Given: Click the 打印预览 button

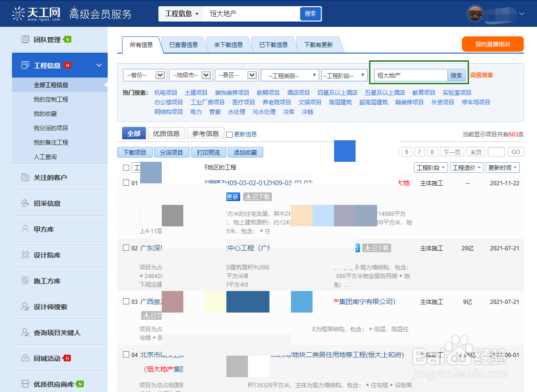Looking at the screenshot, I should (x=209, y=152).
